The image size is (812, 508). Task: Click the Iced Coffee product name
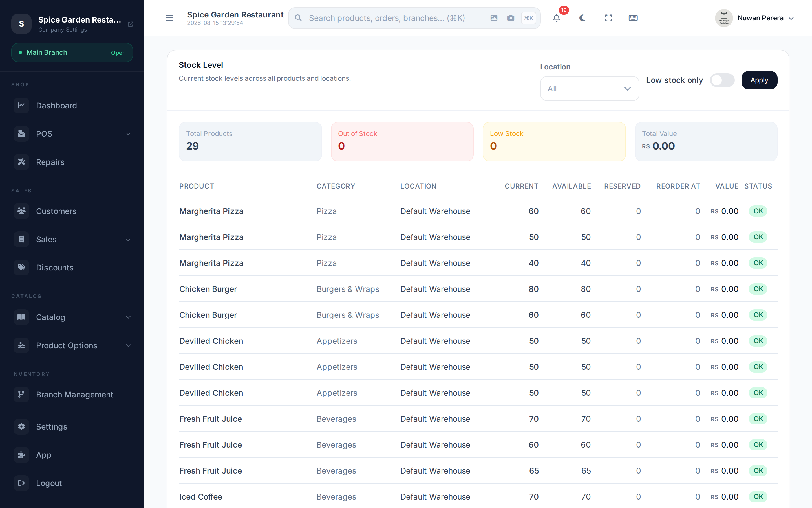click(201, 497)
